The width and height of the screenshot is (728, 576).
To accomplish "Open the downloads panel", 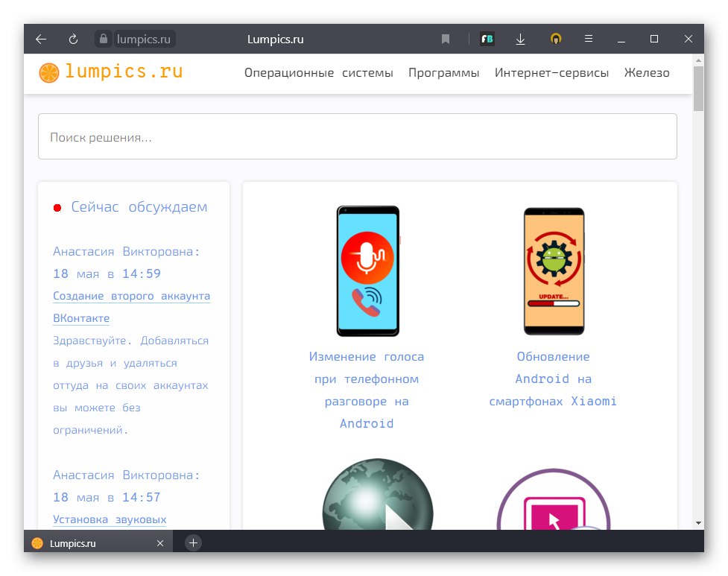I will pyautogui.click(x=521, y=39).
